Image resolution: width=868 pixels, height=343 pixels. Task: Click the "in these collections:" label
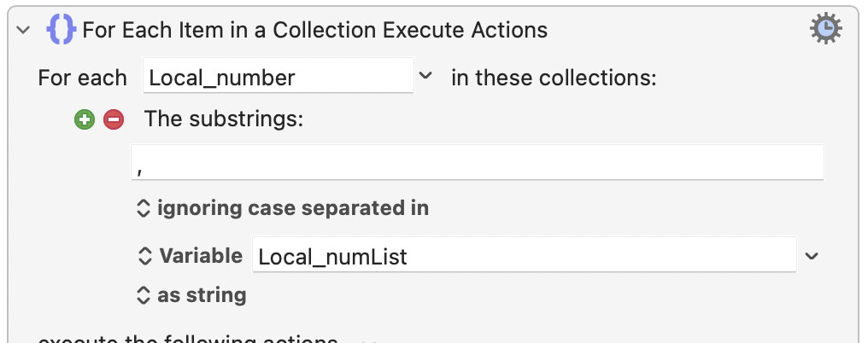[x=554, y=78]
